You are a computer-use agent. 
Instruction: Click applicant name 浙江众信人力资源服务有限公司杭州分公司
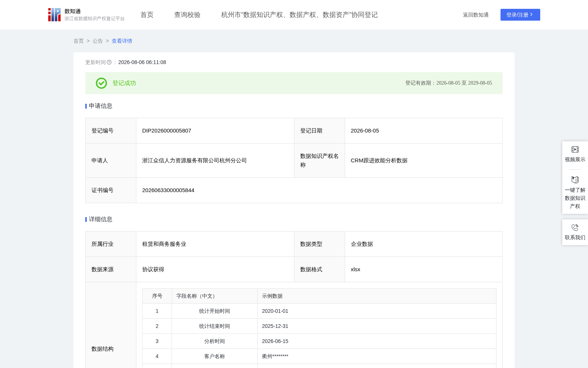pos(194,160)
